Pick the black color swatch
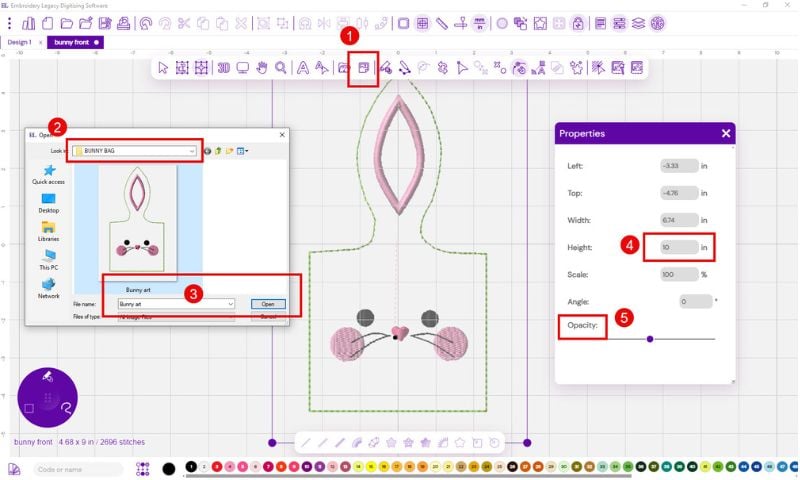 (169, 468)
